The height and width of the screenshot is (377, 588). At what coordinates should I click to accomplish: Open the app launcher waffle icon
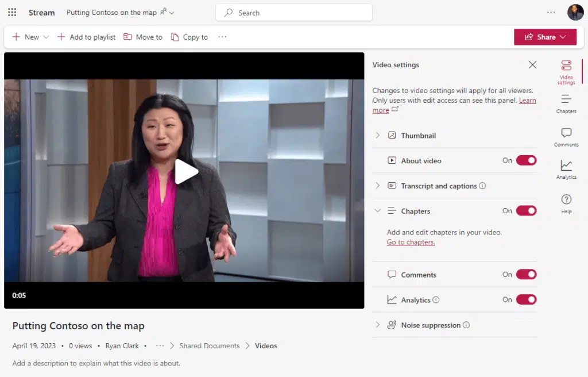12,13
